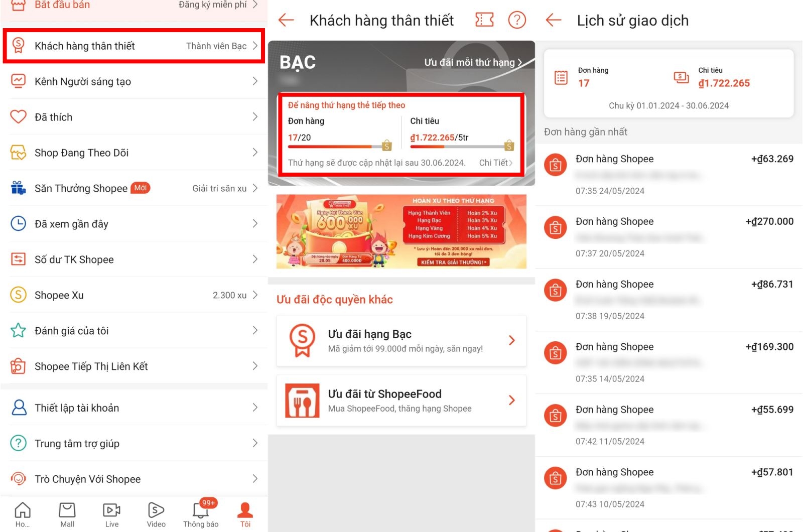
Task: Expand the Đăng ký miễn phí chevron
Action: tap(255, 5)
